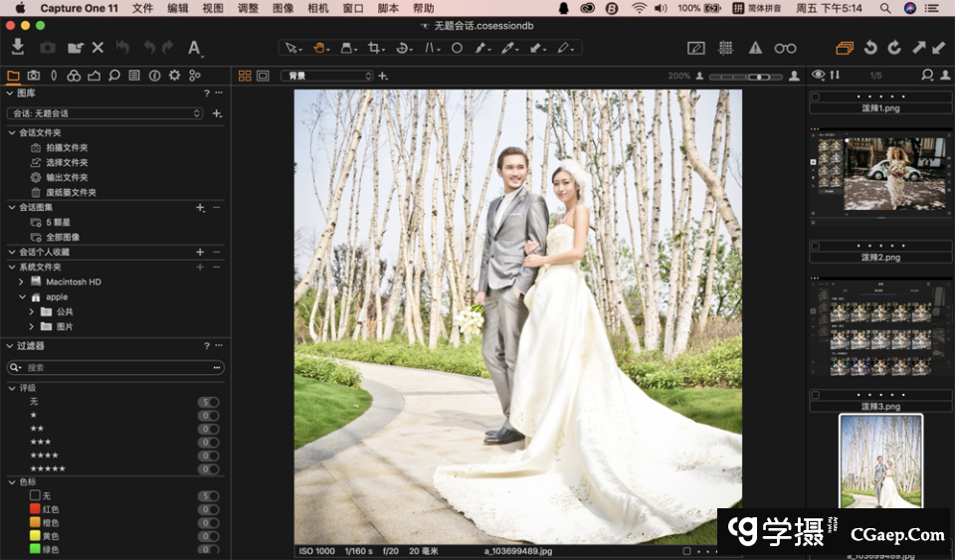Collapse the 过滤器 panel section

coord(11,346)
